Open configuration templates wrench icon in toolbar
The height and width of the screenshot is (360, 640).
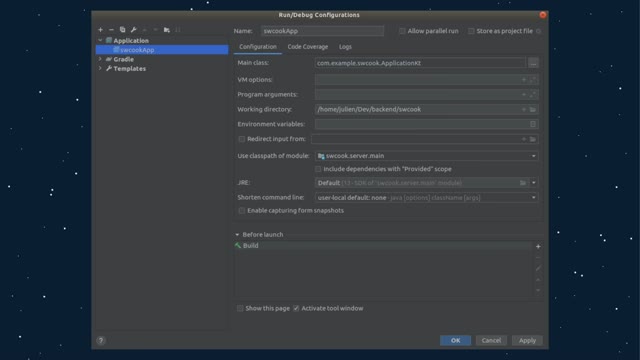133,30
